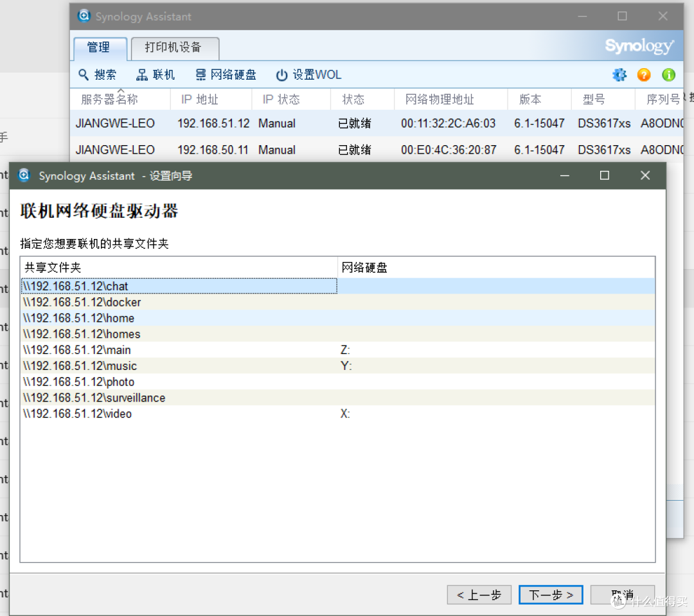Maximize the 设置向导 wizard window

tap(605, 176)
